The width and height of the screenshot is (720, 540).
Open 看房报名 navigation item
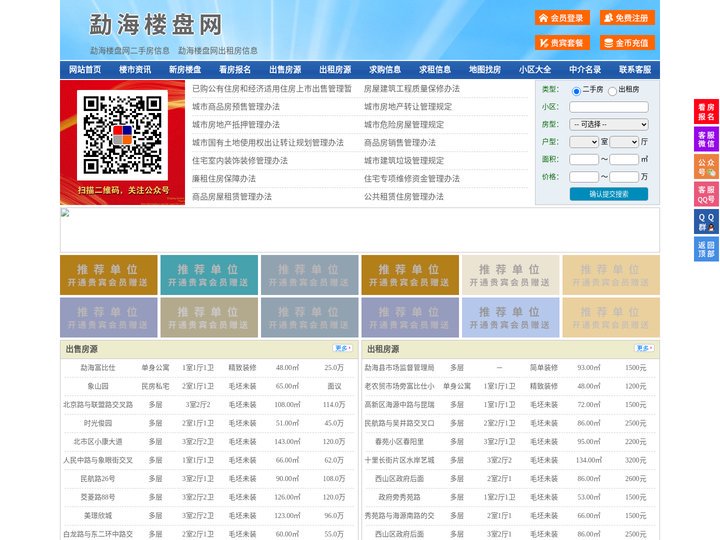(x=235, y=70)
